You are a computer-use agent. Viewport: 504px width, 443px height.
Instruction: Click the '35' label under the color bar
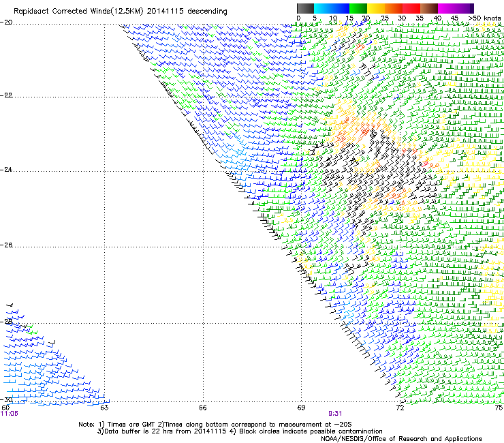(x=420, y=18)
